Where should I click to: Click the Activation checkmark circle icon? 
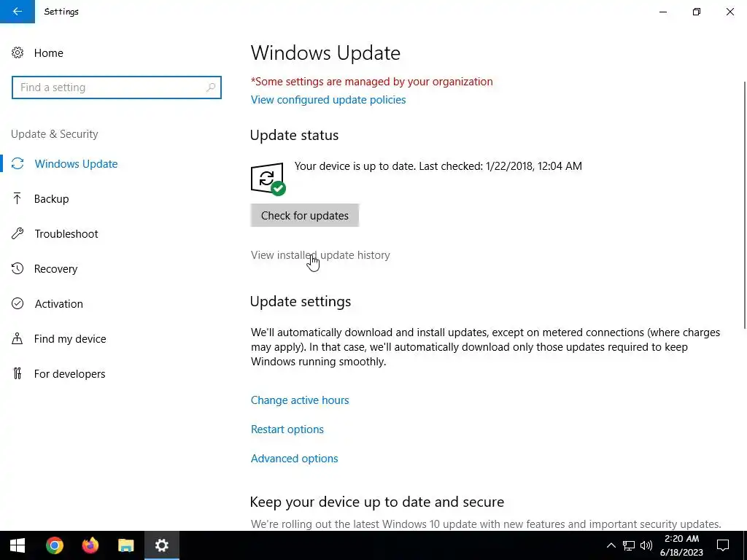[x=18, y=304]
